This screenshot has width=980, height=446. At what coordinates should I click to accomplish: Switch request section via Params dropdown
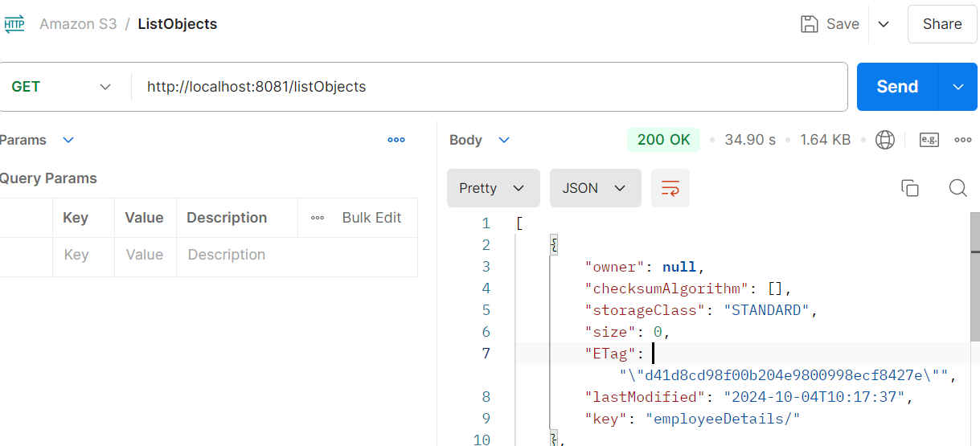[x=68, y=140]
